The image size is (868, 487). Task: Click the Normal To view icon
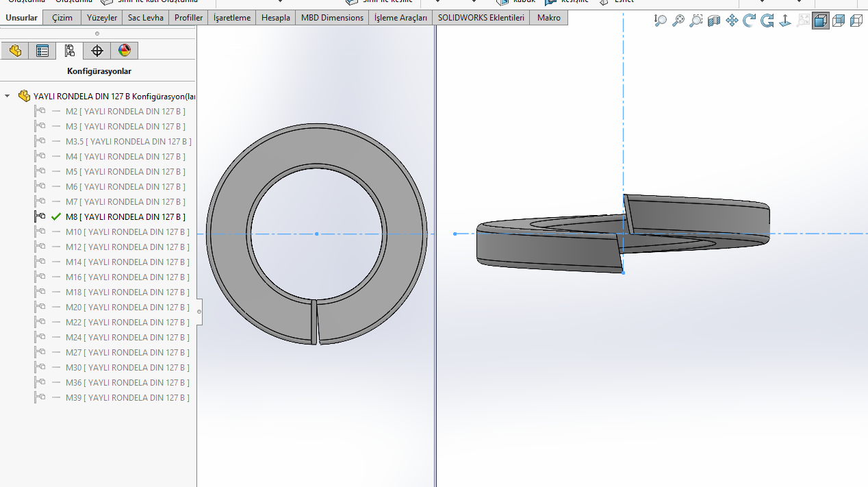pyautogui.click(x=785, y=21)
